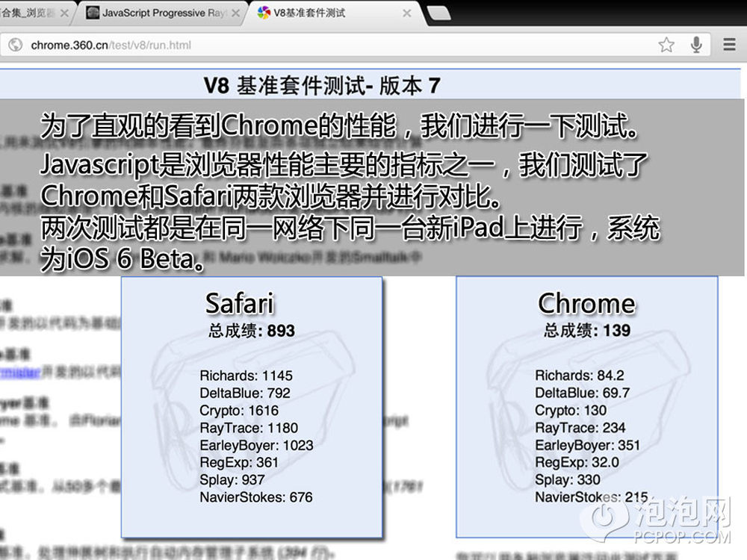Click the Safari RayTrace: 1180 line
This screenshot has height=560, width=747.
(249, 428)
